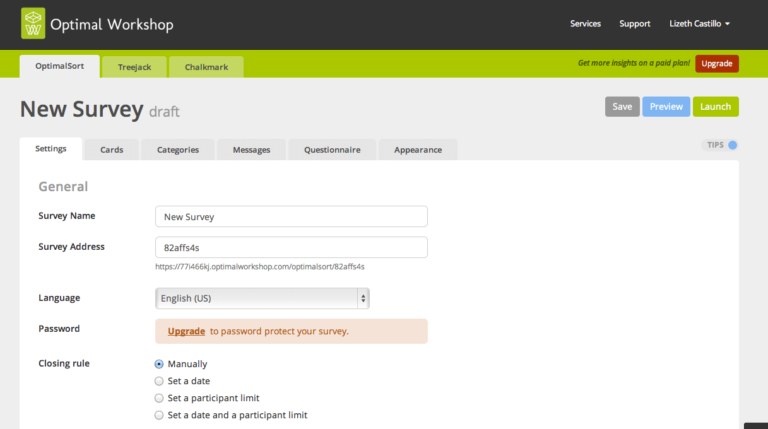768x429 pixels.
Task: Open the Language dropdown
Action: click(x=262, y=298)
